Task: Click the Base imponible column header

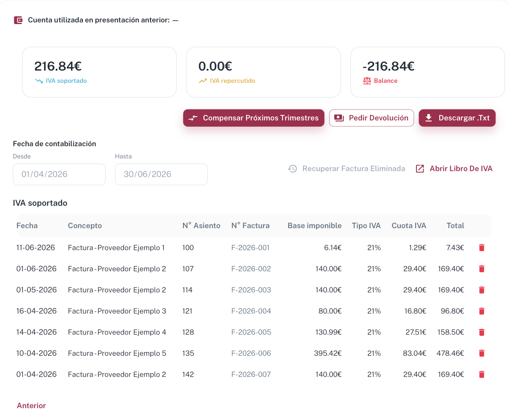Action: tap(315, 226)
